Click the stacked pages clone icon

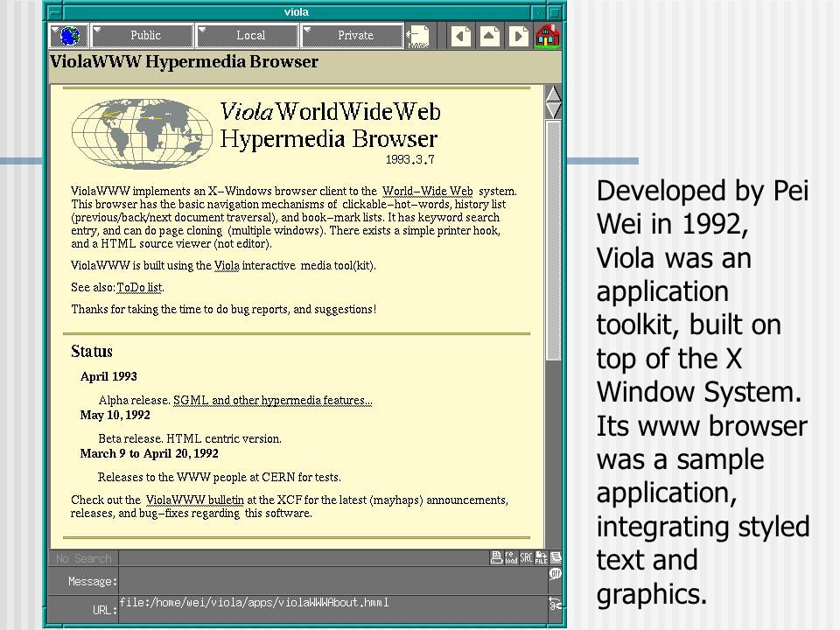[556, 557]
